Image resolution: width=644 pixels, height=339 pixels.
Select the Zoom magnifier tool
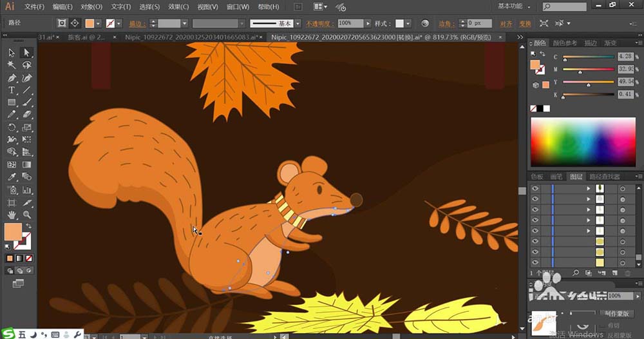[x=26, y=215]
